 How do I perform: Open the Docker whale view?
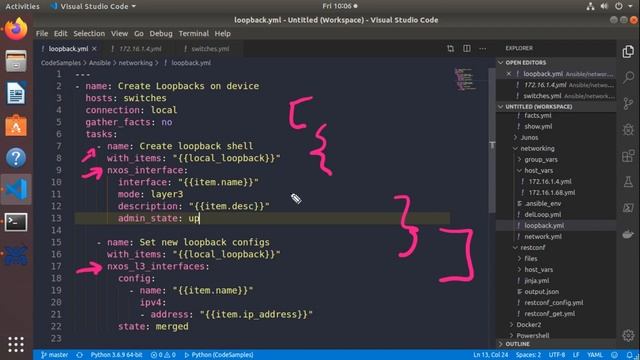tap(628, 234)
